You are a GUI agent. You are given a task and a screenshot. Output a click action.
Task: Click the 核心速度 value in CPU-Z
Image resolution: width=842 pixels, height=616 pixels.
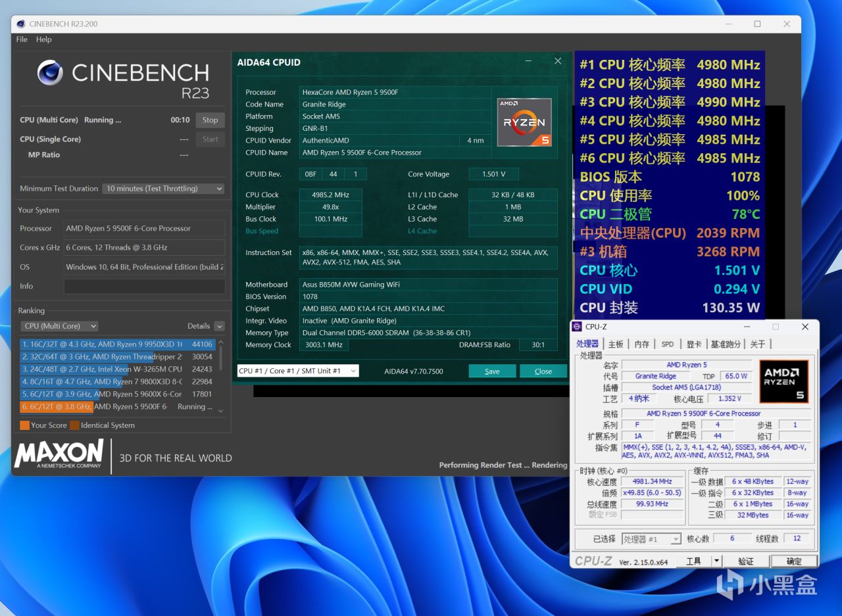point(653,482)
